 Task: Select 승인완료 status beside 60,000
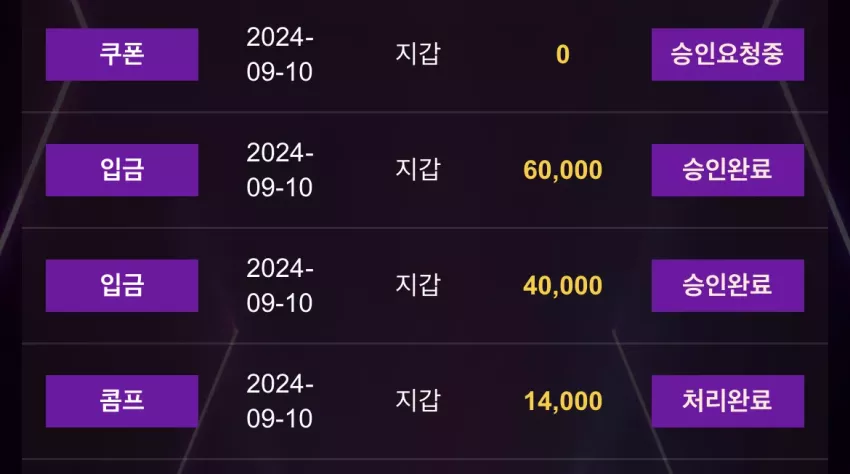(727, 170)
